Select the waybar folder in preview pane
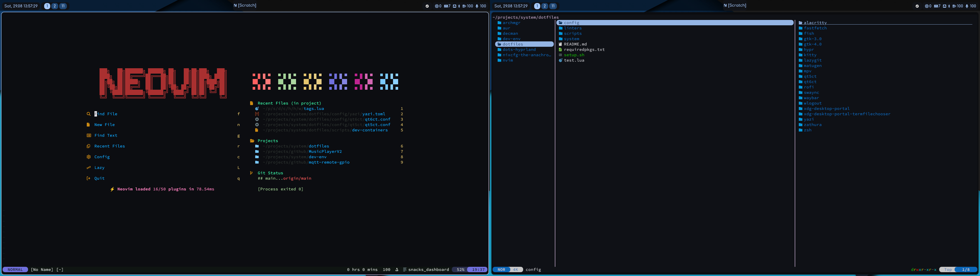980x276 pixels. (812, 98)
